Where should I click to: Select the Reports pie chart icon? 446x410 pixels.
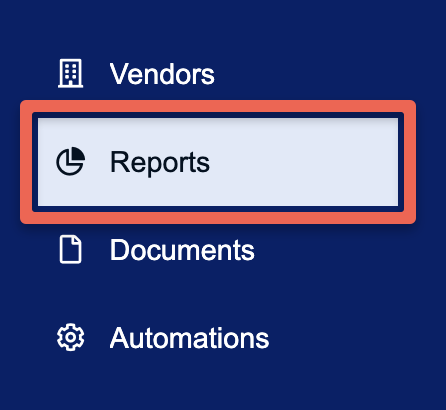[x=70, y=161]
